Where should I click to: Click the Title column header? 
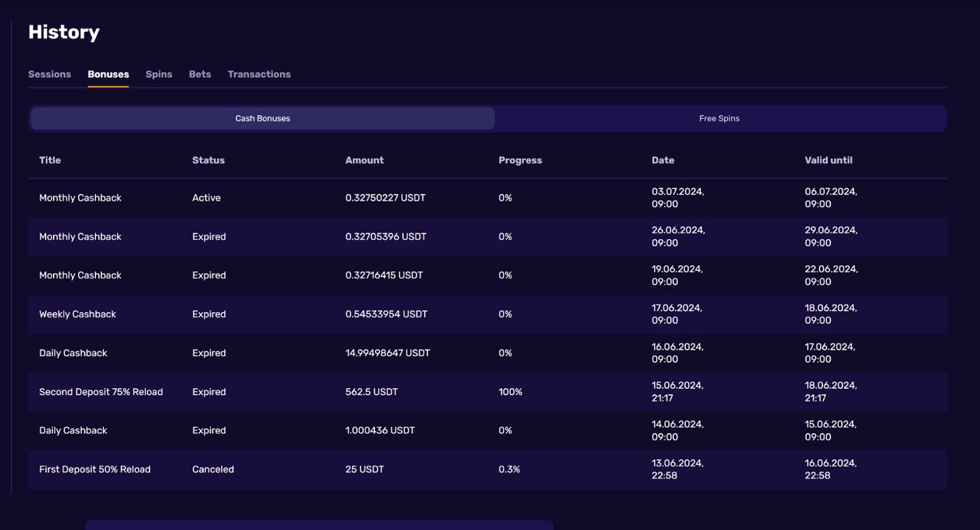click(50, 160)
